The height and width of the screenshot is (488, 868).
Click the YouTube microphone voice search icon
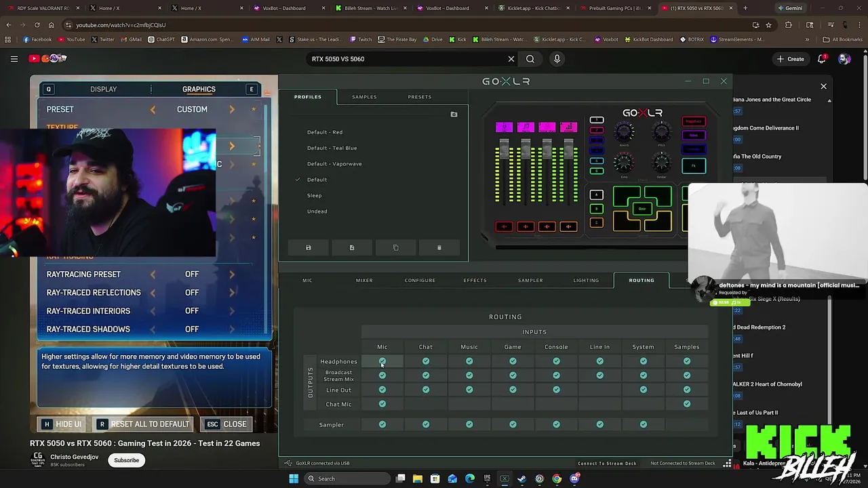point(557,59)
